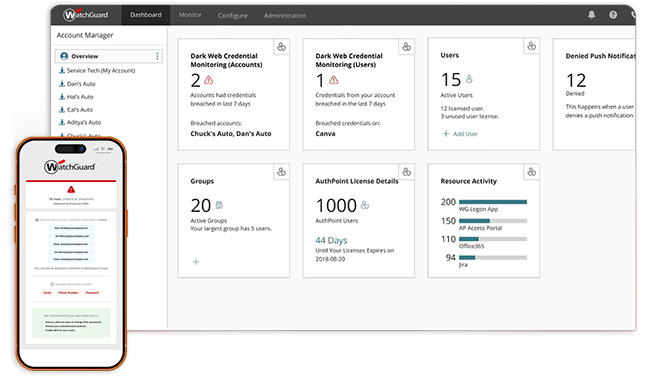Click the icon beside Aditya's Auto
This screenshot has height=392, width=650.
click(x=62, y=122)
